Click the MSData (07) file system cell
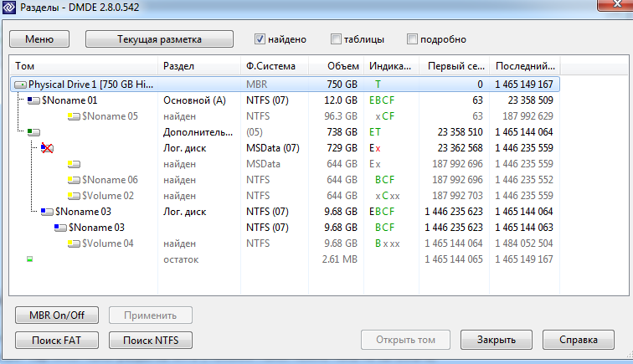The width and height of the screenshot is (633, 364). (273, 148)
